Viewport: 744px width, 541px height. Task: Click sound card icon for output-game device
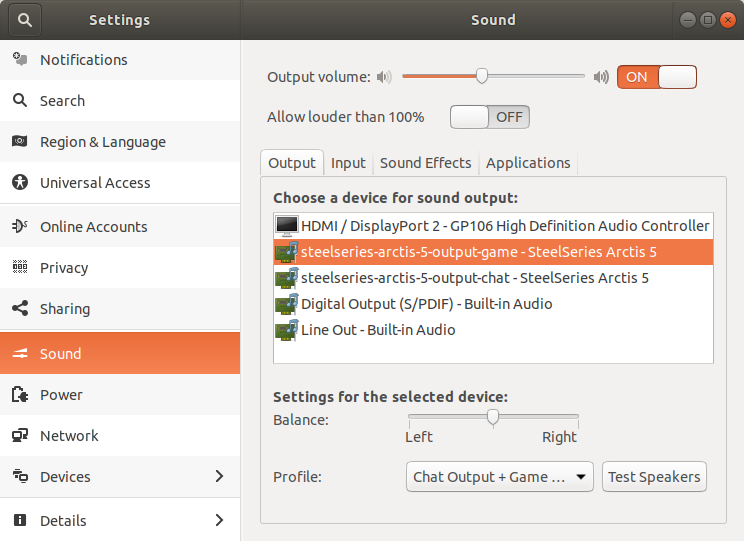click(287, 252)
